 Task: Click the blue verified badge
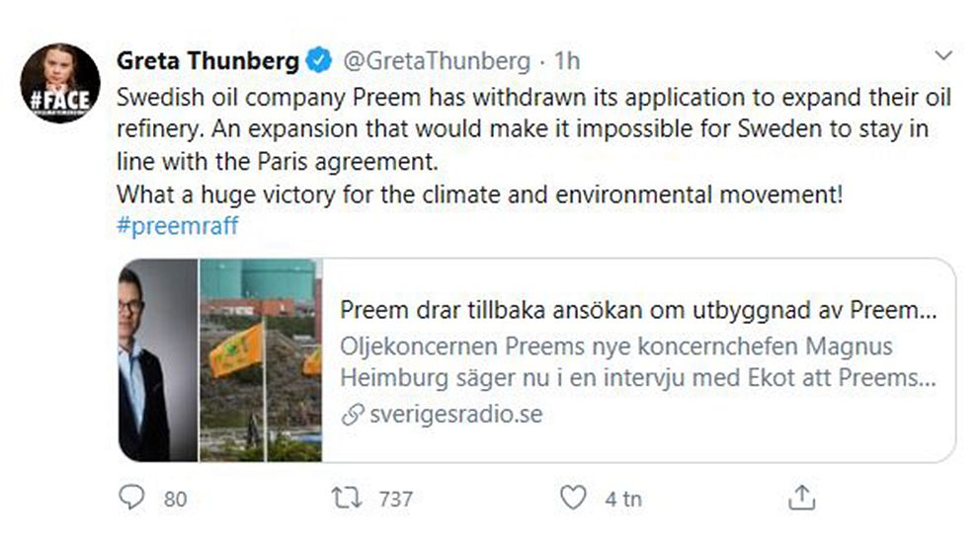point(319,60)
